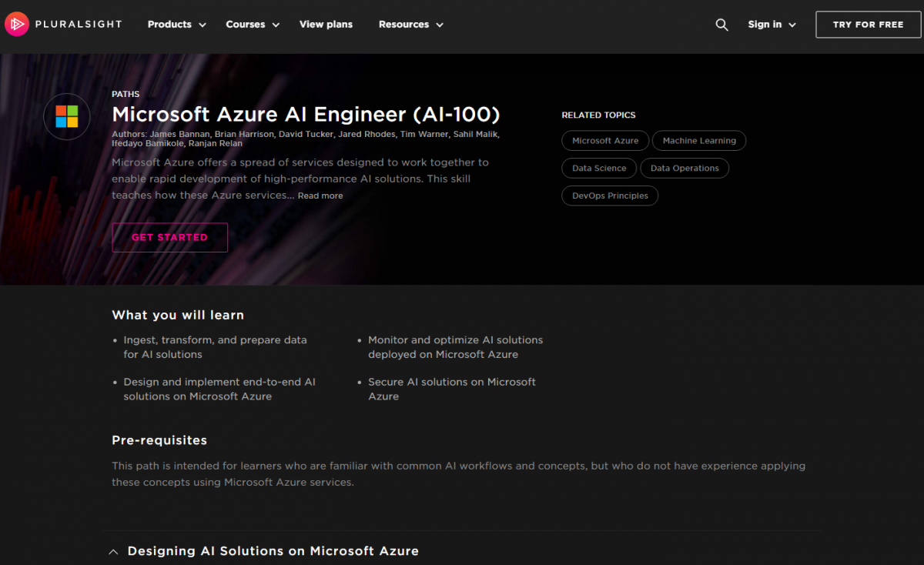Open the Sign in menu
This screenshot has width=924, height=565.
pyautogui.click(x=772, y=24)
